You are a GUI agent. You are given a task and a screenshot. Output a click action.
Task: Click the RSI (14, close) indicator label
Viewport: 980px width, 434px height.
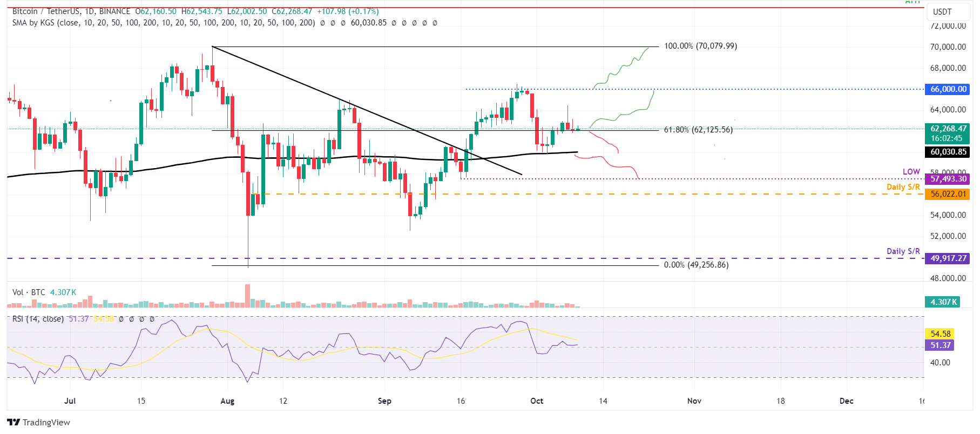38,319
